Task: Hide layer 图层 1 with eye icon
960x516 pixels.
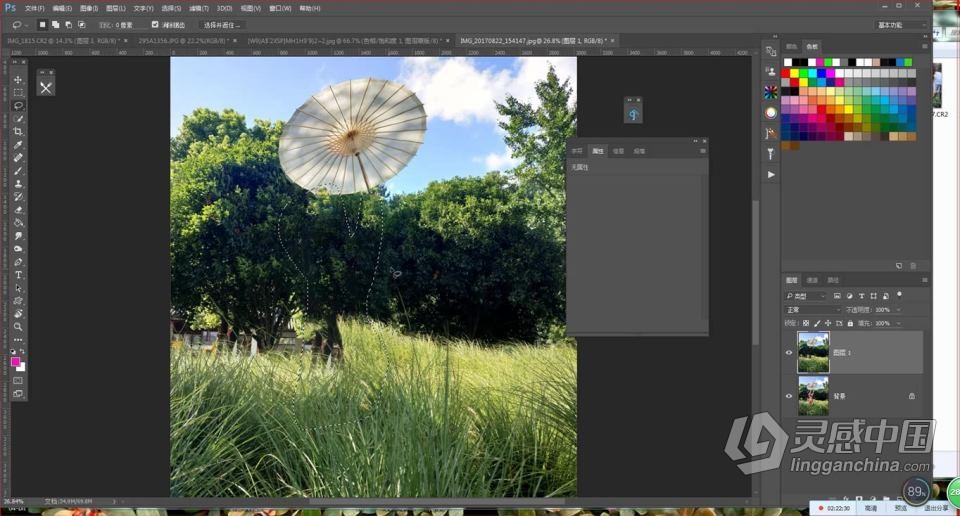Action: 789,353
